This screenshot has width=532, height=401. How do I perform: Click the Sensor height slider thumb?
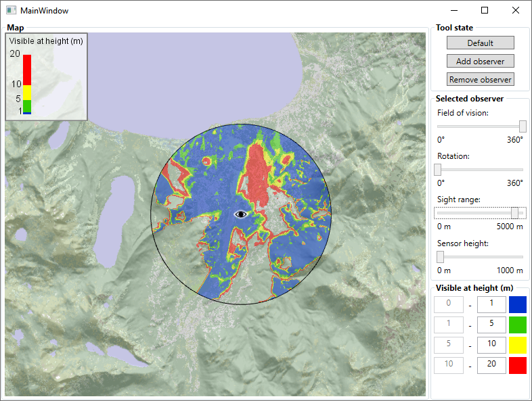[x=441, y=256]
